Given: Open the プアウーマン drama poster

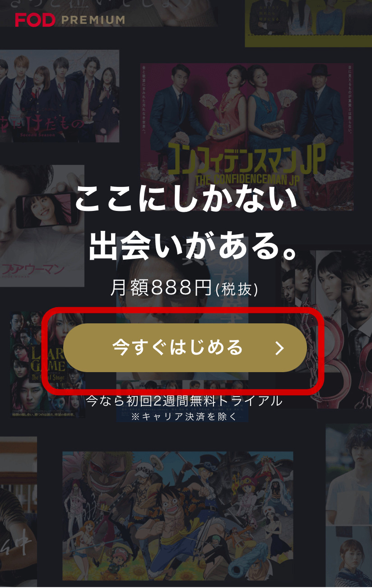Looking at the screenshot, I should [42, 225].
